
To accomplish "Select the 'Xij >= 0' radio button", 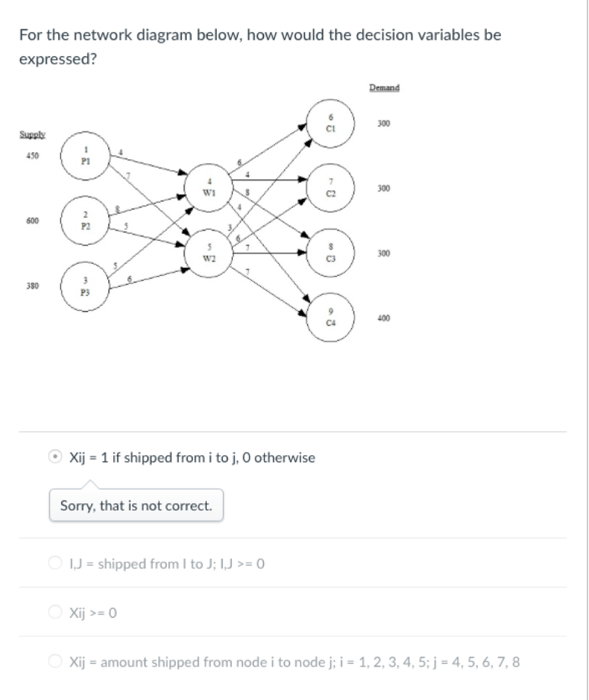I will (x=55, y=612).
